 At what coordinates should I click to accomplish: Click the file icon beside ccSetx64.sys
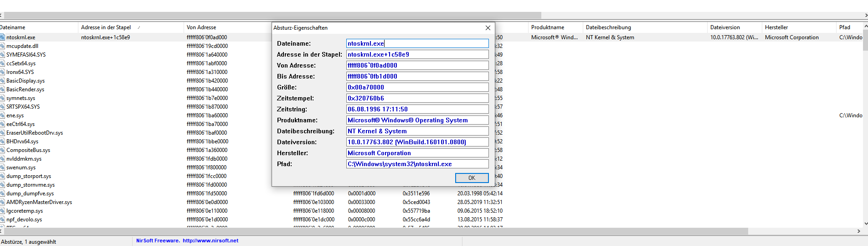tap(2, 63)
